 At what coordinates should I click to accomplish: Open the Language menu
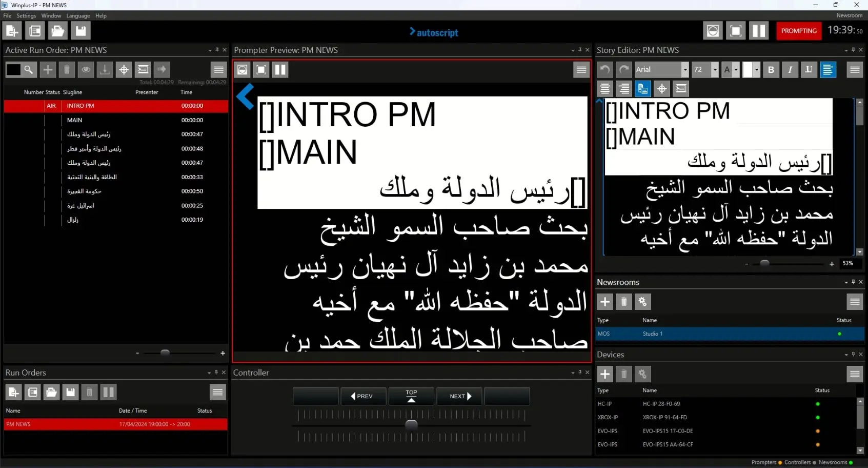pos(78,16)
